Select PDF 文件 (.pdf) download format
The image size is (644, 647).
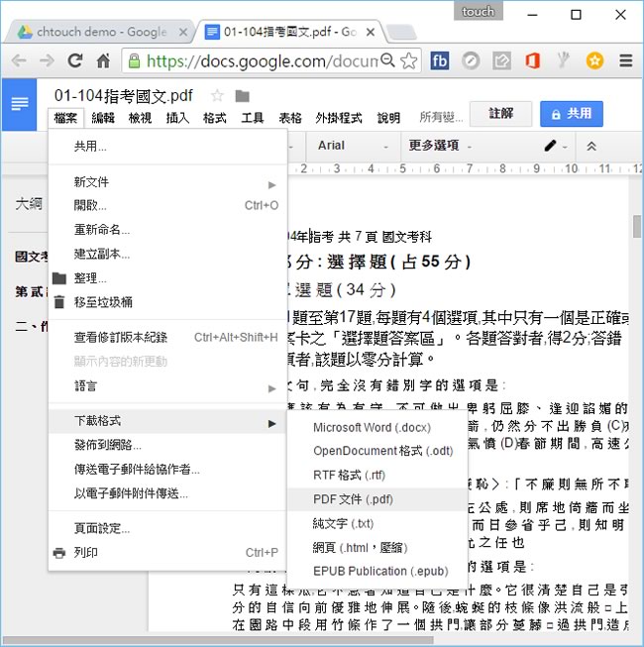(x=352, y=498)
